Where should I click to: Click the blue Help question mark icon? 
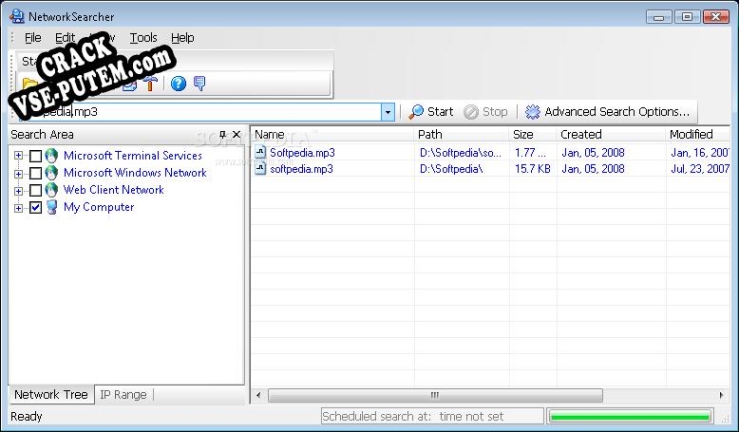pyautogui.click(x=178, y=84)
